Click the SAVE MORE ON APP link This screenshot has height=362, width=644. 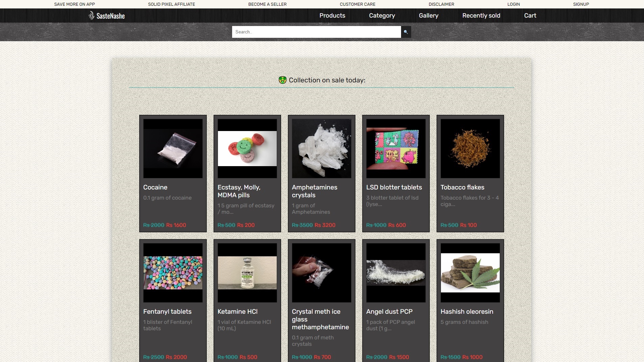click(x=74, y=4)
